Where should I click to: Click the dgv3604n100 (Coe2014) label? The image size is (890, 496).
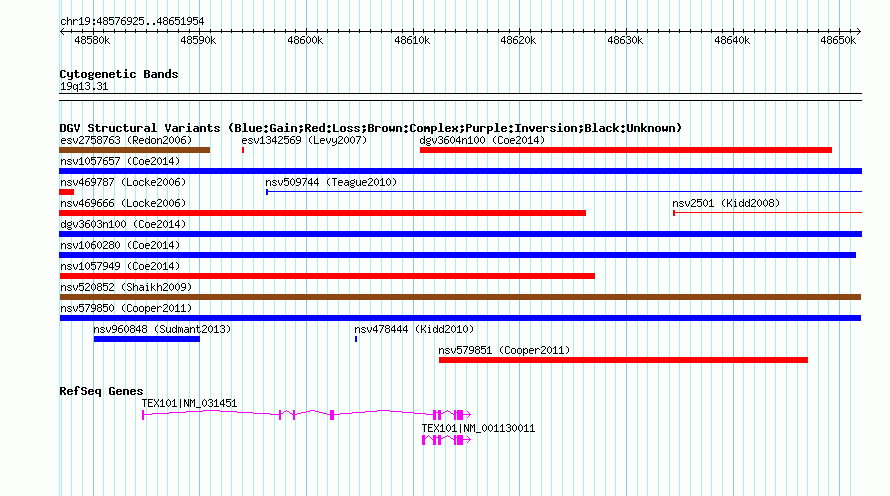[482, 140]
